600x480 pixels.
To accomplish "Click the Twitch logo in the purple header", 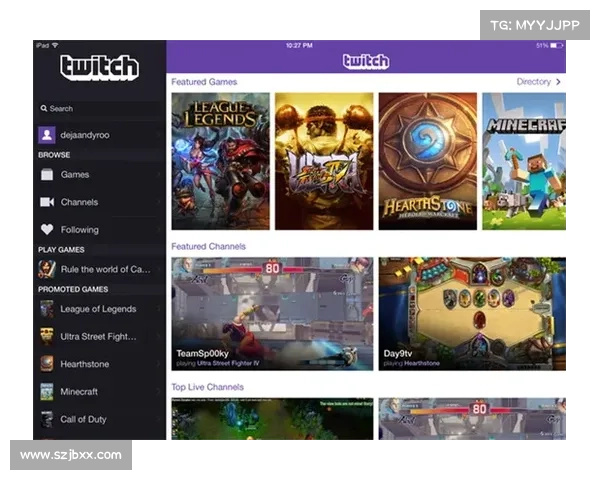I will pyautogui.click(x=366, y=61).
